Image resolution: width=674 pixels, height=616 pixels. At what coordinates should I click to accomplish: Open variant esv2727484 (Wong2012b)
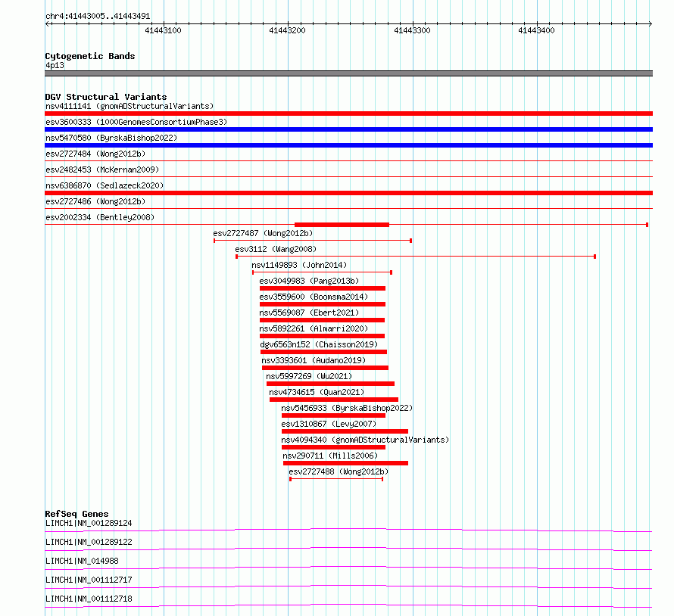(x=95, y=154)
